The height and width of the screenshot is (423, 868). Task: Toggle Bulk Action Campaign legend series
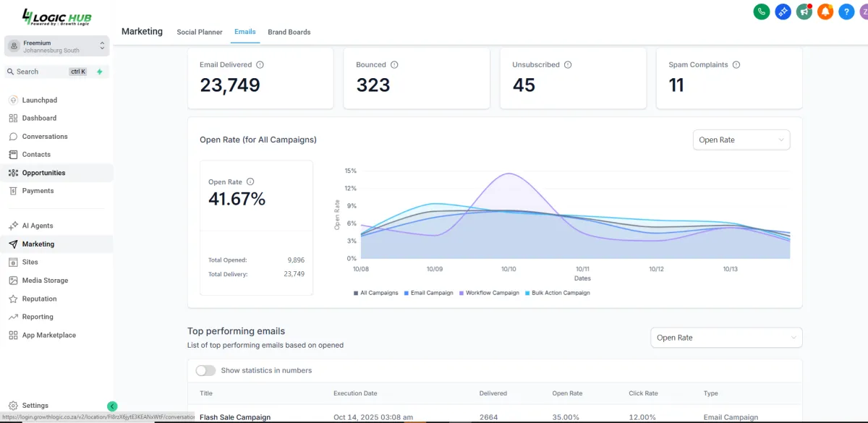click(x=557, y=293)
